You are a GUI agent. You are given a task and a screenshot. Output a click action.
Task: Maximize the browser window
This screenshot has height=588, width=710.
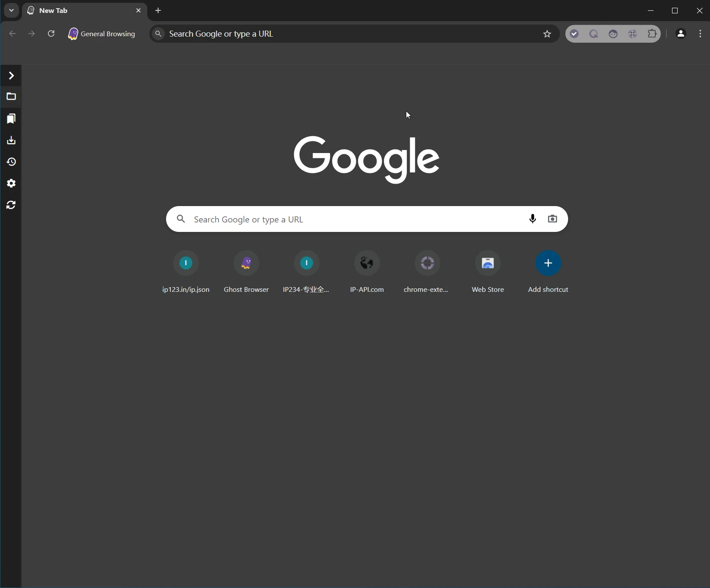coord(675,10)
